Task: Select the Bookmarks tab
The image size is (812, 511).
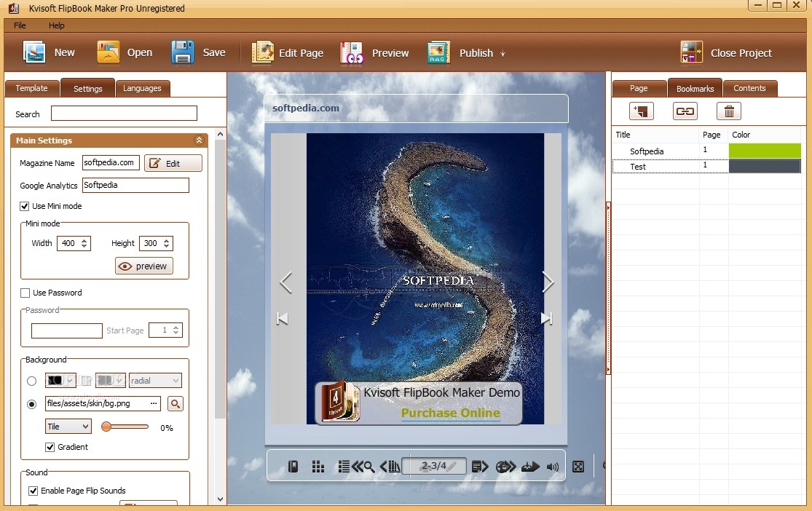Action: click(695, 88)
